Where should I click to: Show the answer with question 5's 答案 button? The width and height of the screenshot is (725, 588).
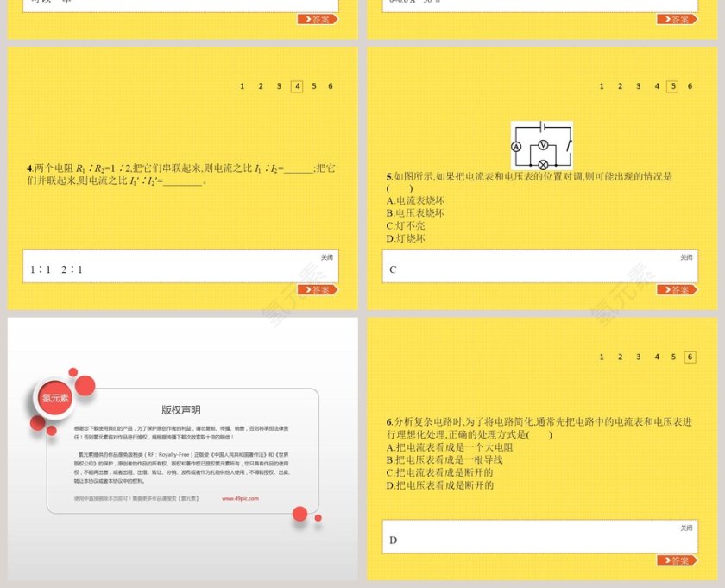pos(676,290)
